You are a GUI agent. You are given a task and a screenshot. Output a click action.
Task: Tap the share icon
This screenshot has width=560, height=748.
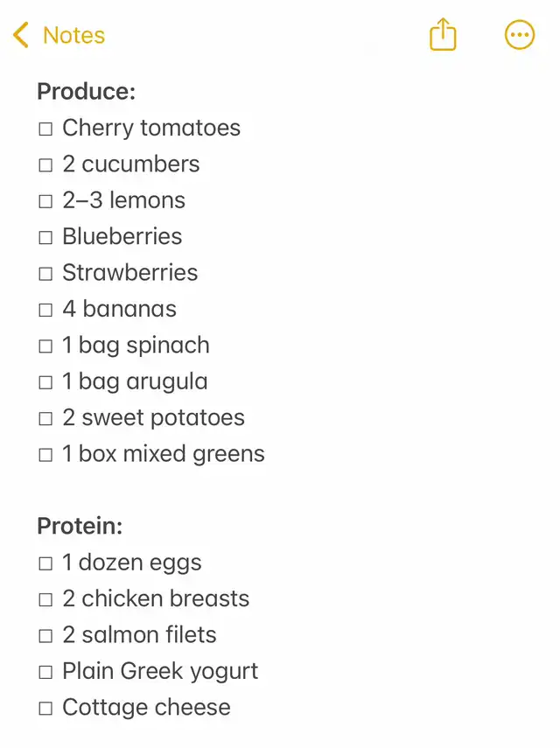click(x=443, y=34)
